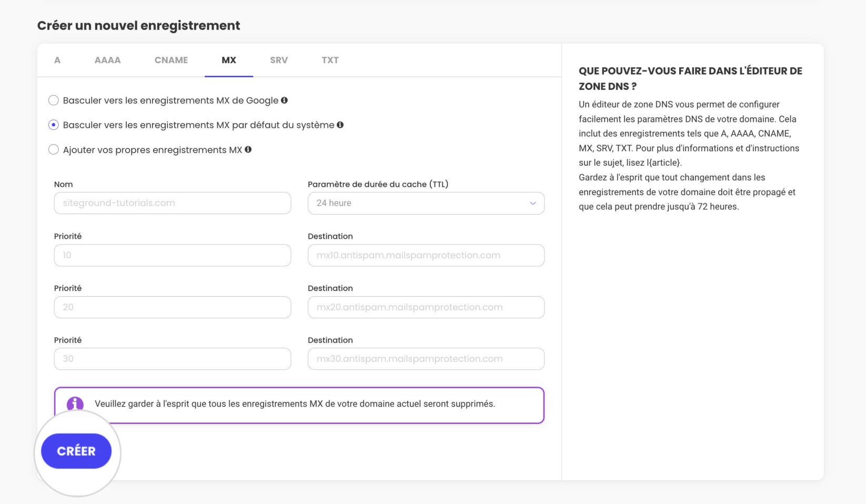Click the mx10.antispam.mailspamprotection.com destination field

pos(426,255)
